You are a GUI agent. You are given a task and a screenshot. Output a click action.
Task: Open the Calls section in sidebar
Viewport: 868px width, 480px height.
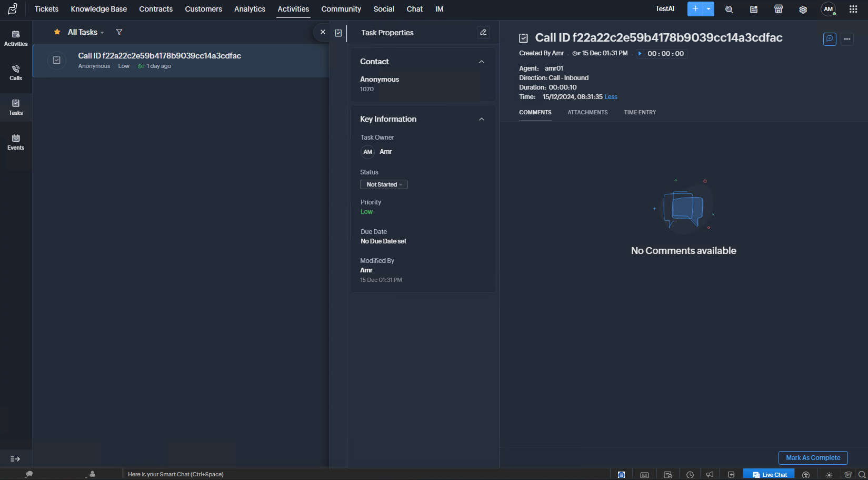[16, 73]
